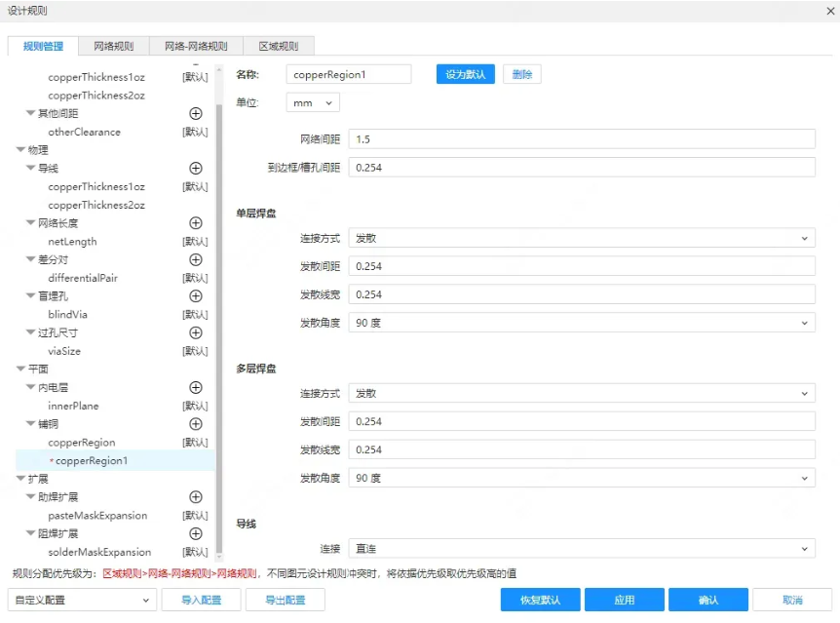Add a new 差分对 differential pair rule
The image size is (840, 623).
(x=195, y=259)
